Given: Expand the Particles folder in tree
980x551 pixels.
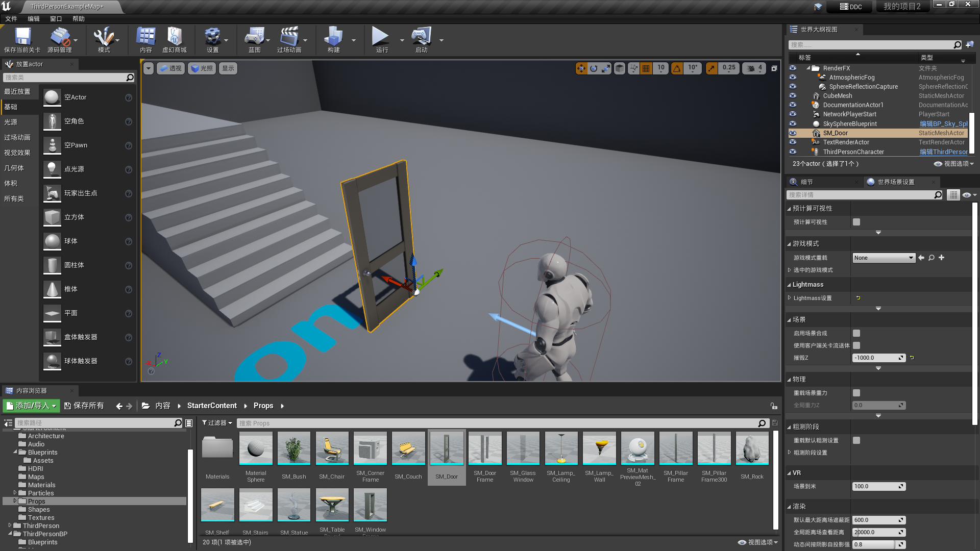Looking at the screenshot, I should click(15, 493).
